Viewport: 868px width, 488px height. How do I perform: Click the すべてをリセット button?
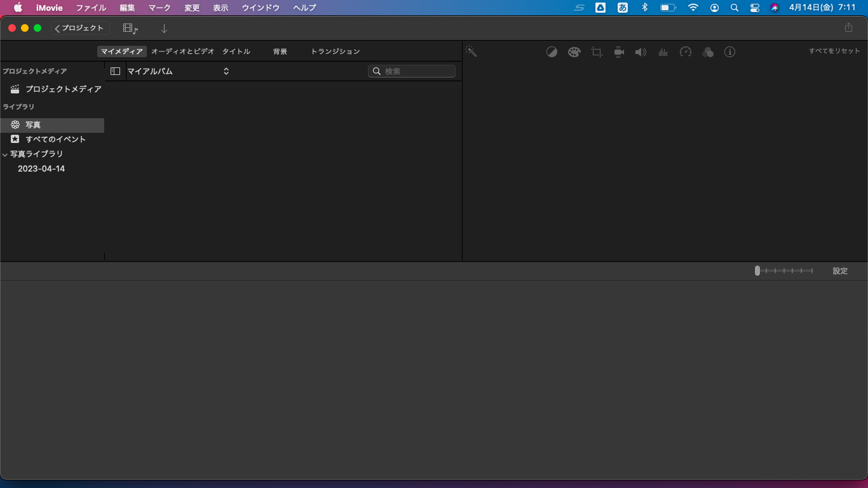pyautogui.click(x=834, y=51)
